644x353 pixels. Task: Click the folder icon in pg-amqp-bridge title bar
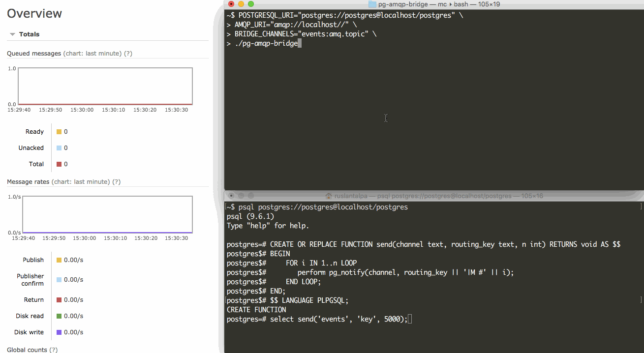tap(372, 4)
